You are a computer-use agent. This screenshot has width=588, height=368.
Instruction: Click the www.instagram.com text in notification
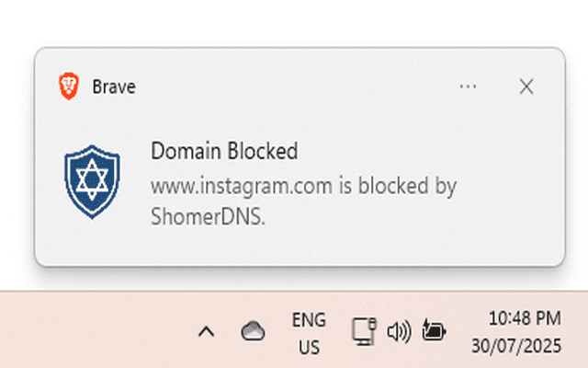pos(241,187)
